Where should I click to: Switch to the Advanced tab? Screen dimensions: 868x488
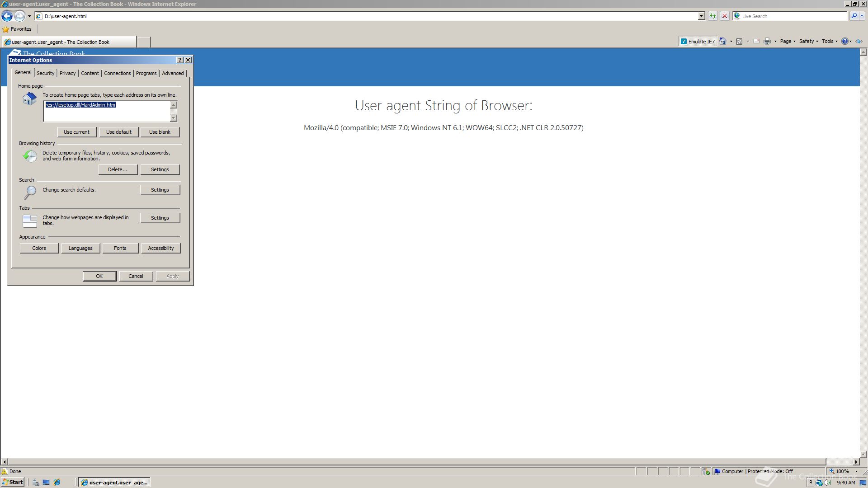pos(173,73)
